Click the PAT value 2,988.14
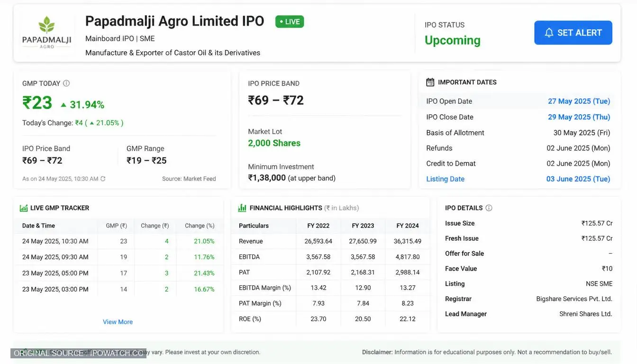 pyautogui.click(x=408, y=273)
